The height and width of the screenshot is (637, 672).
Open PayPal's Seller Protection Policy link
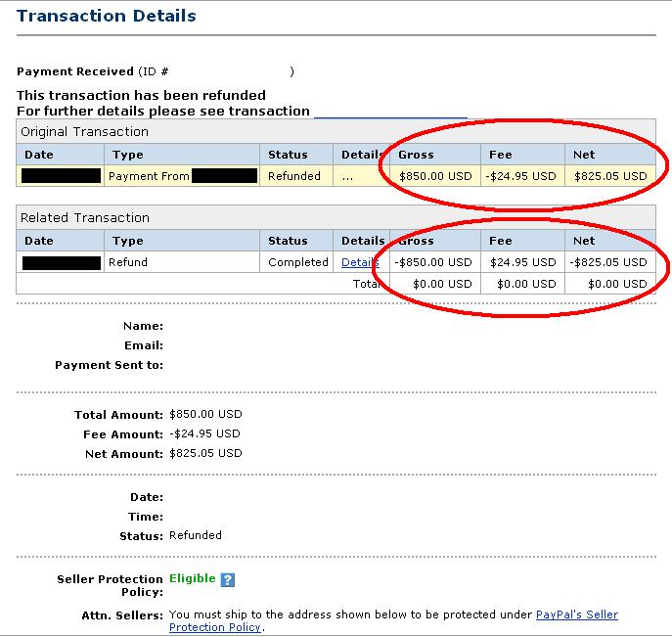click(576, 614)
